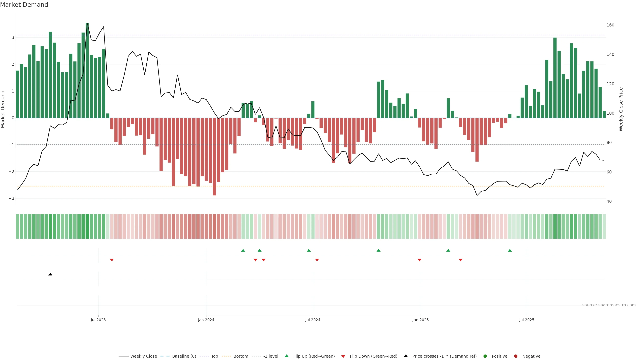The width and height of the screenshot is (644, 362).
Task: Hide the Top dotted line via legend
Action: click(x=214, y=356)
